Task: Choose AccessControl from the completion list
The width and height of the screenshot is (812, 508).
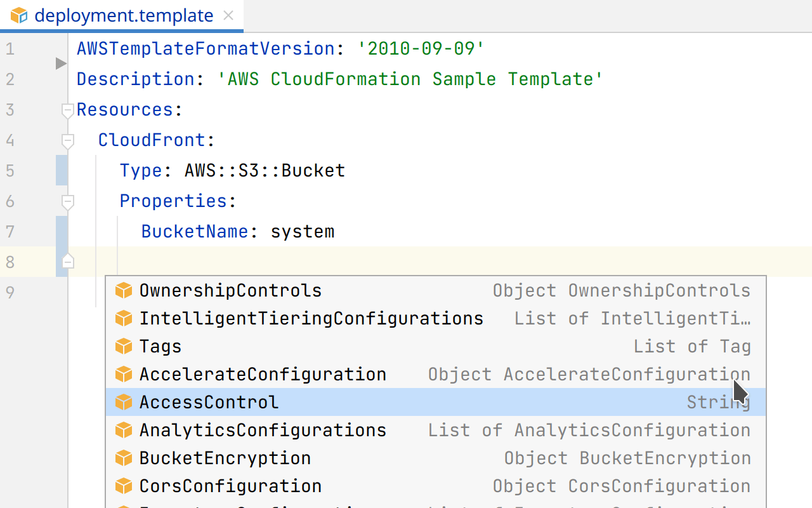Action: coord(209,403)
